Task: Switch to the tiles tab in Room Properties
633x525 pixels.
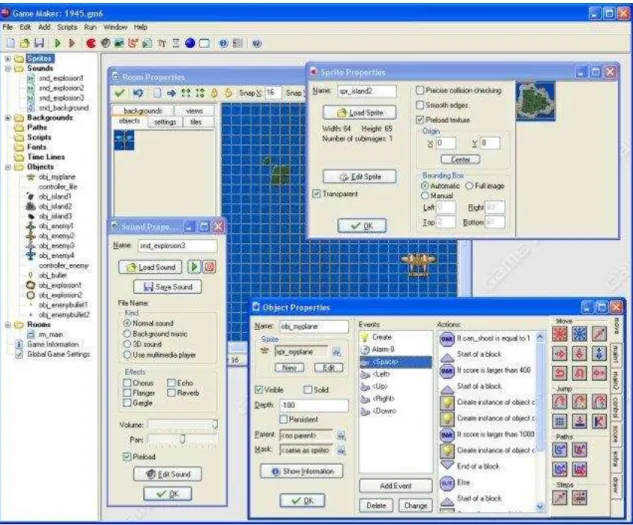Action: [x=196, y=122]
